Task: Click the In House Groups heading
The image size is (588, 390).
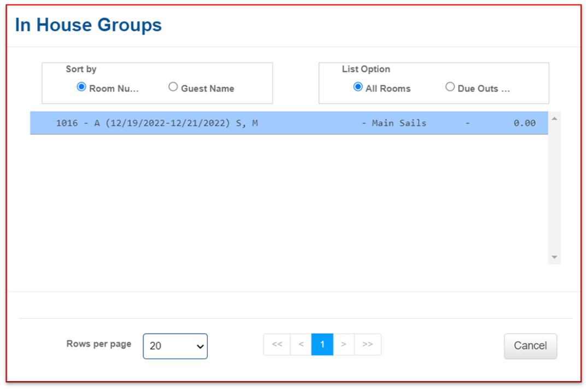Action: pos(89,25)
